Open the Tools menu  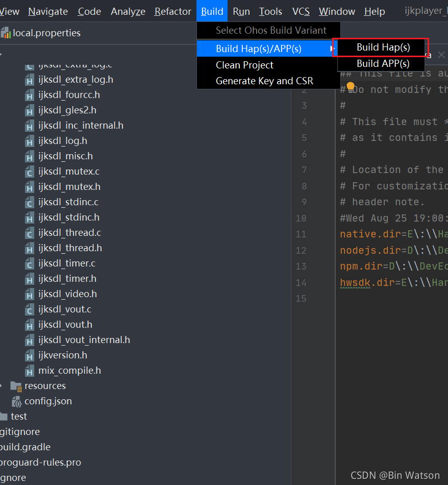(270, 11)
